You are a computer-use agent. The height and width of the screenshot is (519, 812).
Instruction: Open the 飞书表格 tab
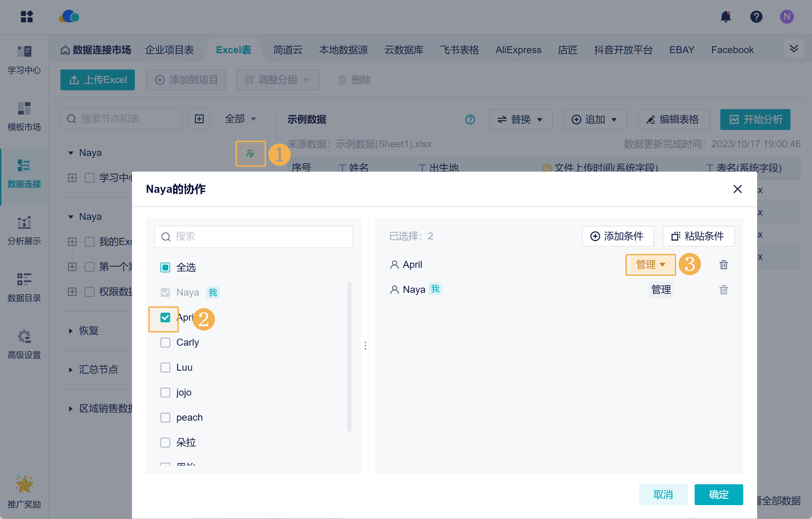[459, 50]
